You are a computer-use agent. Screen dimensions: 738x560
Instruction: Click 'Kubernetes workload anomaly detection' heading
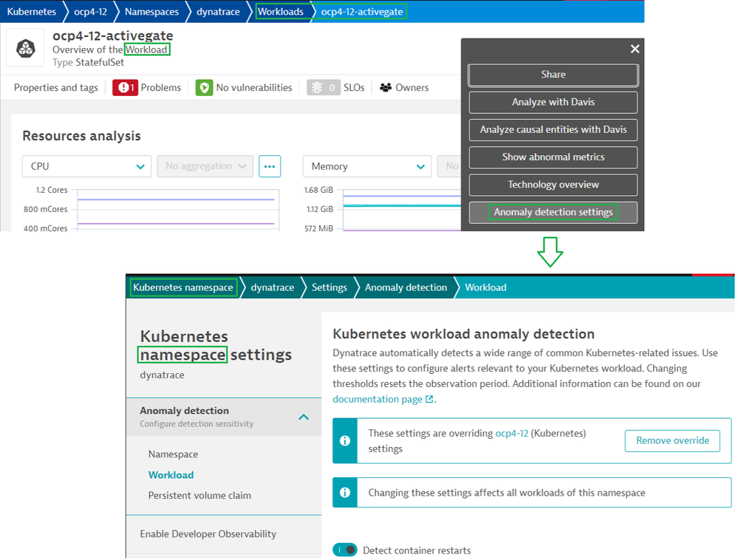coord(464,334)
